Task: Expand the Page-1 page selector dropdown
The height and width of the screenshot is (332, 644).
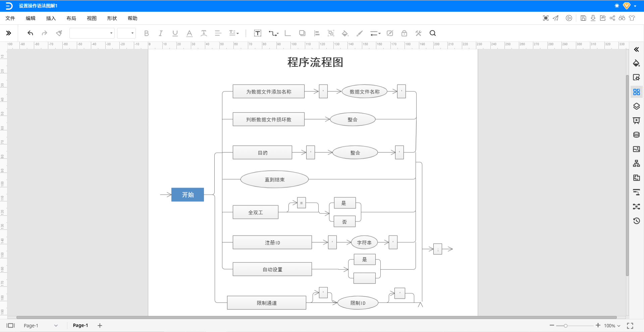Action: [x=56, y=325]
